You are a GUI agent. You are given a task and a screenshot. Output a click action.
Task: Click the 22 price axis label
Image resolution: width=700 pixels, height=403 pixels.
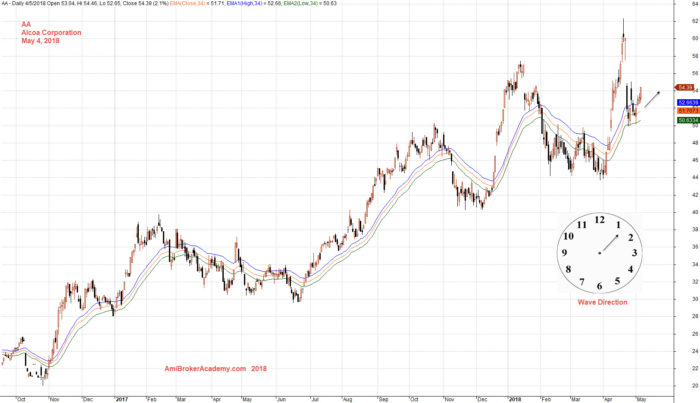coord(696,368)
